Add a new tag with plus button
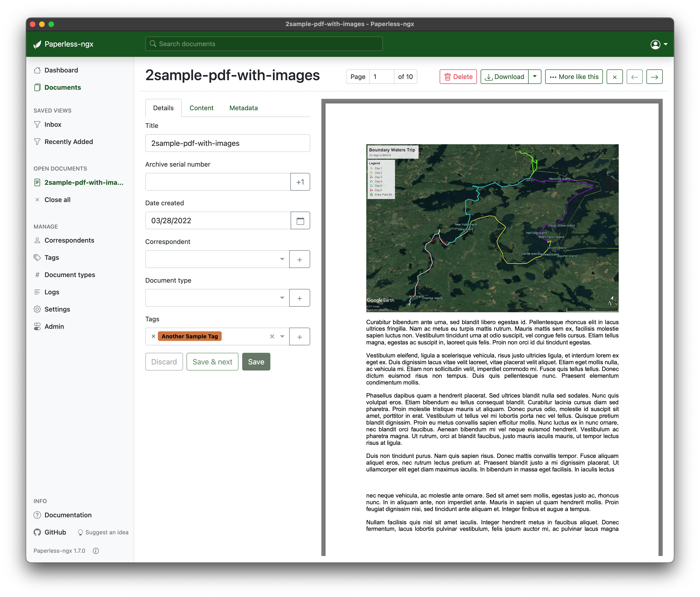700x597 pixels. (299, 337)
